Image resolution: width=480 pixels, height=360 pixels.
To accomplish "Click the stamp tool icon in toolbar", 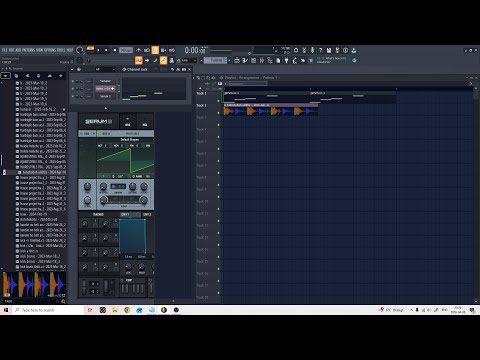I will [x=172, y=60].
